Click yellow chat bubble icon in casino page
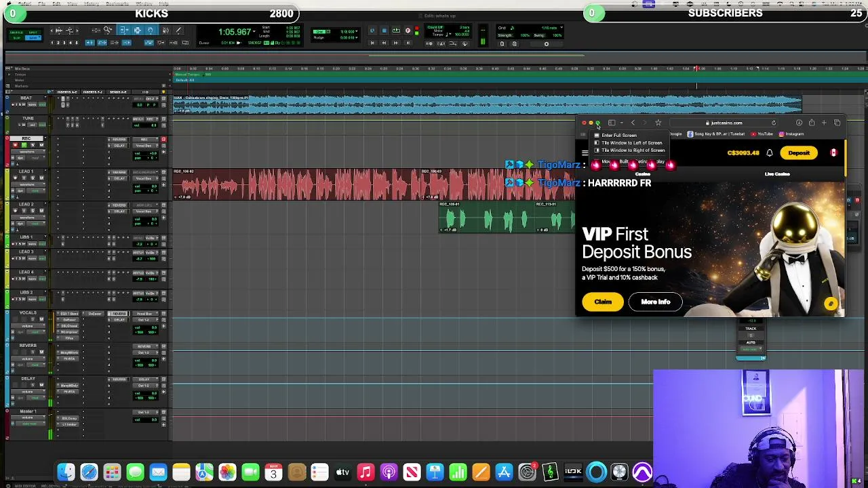 [831, 304]
